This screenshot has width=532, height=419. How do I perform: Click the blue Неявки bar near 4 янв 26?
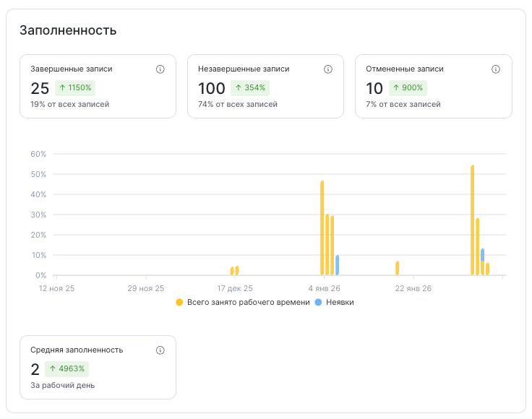point(337,265)
